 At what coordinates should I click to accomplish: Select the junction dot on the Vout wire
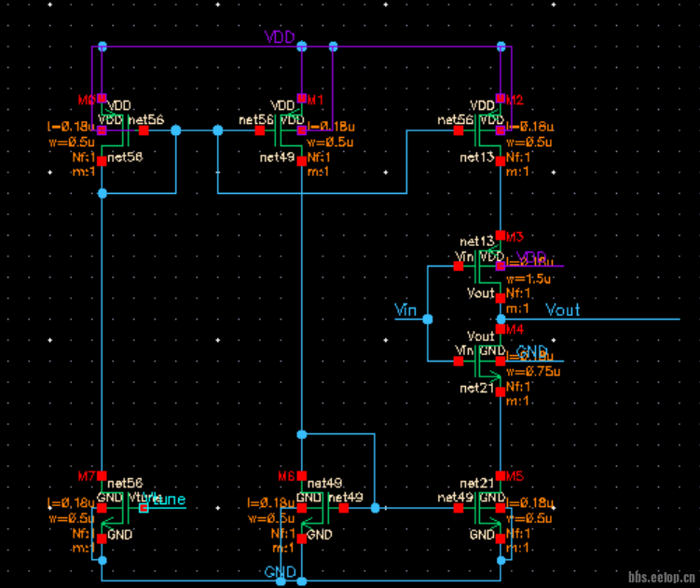click(501, 320)
